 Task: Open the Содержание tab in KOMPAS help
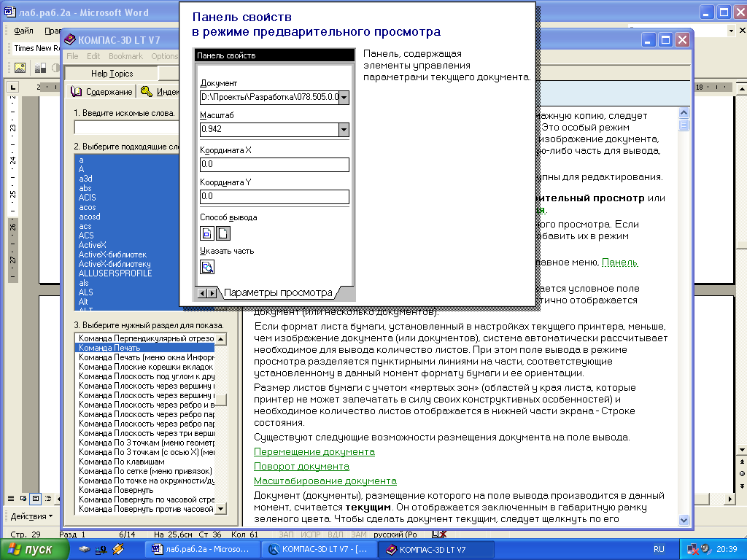pyautogui.click(x=101, y=91)
